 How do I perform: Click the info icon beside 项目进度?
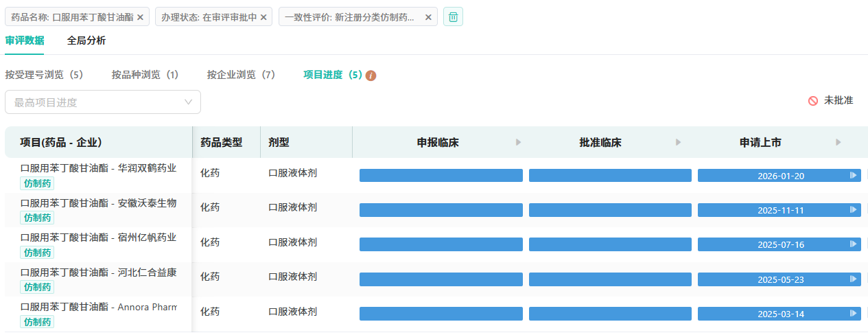371,76
